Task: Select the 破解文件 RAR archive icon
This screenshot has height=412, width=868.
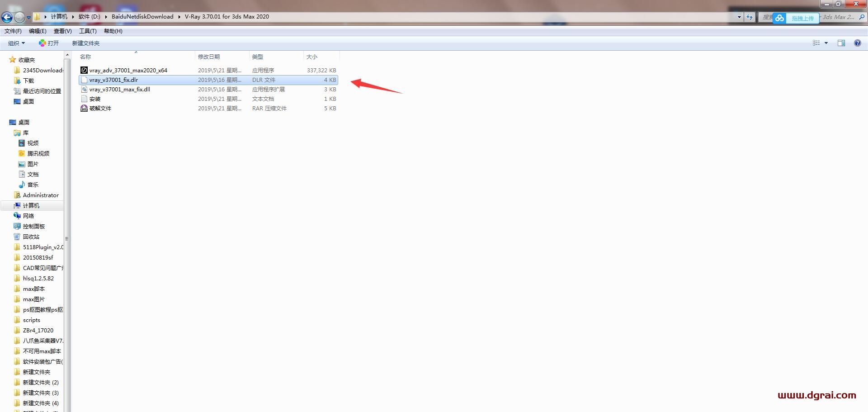Action: [x=84, y=108]
